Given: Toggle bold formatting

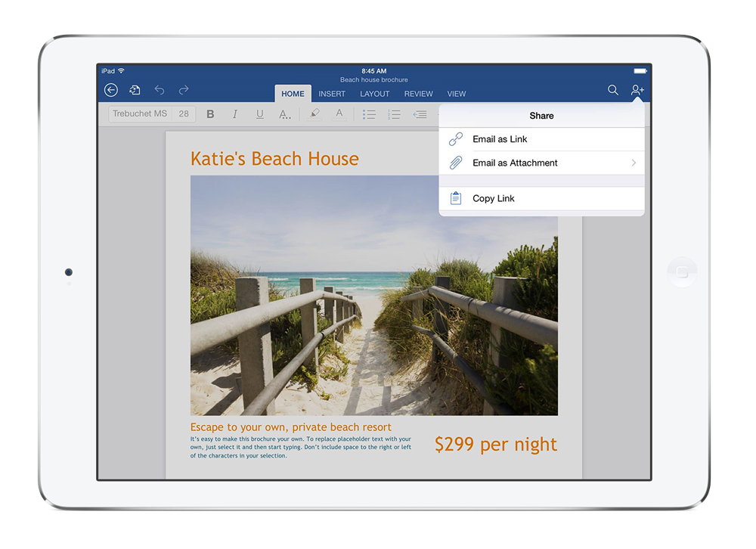Looking at the screenshot, I should click(210, 114).
